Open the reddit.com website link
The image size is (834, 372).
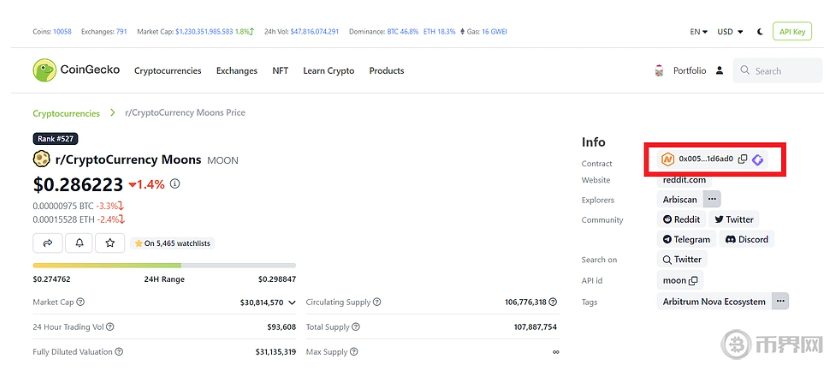(684, 180)
